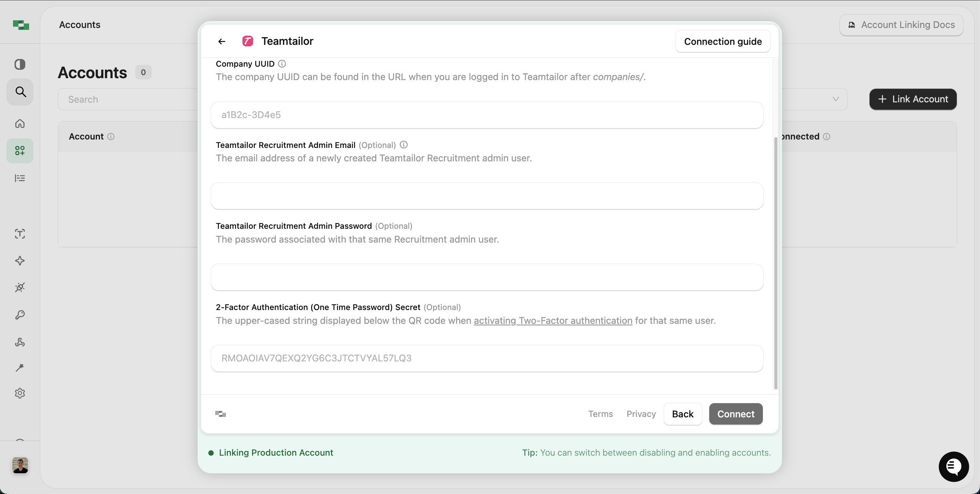
Task: Click into the Company UUID field
Action: (486, 115)
